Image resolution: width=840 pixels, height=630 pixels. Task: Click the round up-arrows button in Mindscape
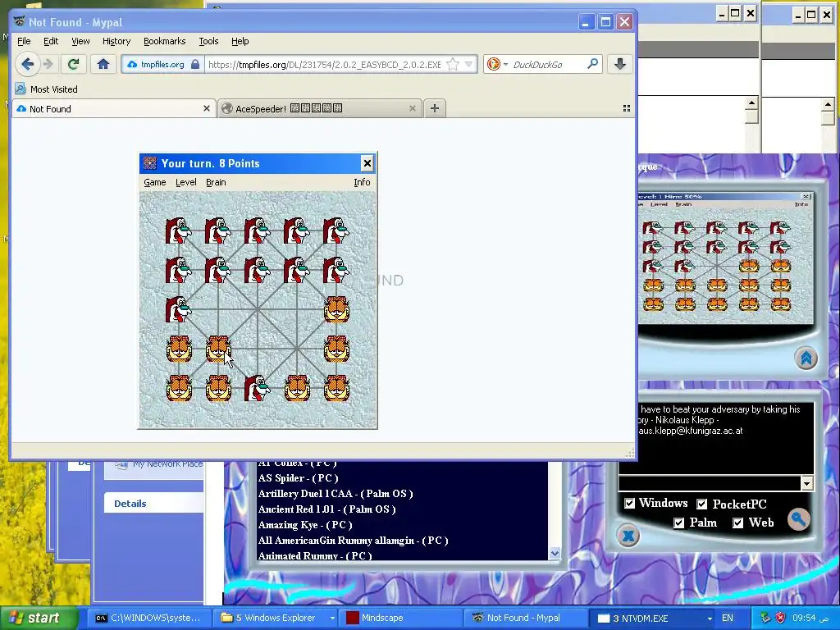coord(806,358)
